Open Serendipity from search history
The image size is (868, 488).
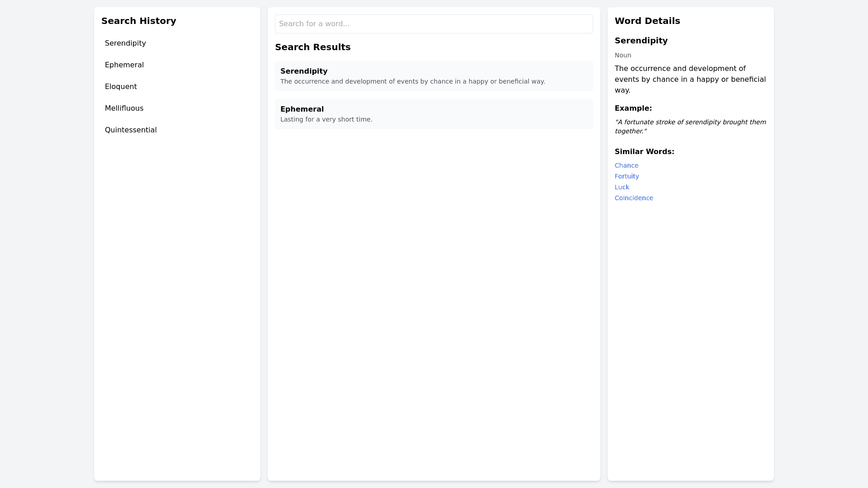pos(125,43)
